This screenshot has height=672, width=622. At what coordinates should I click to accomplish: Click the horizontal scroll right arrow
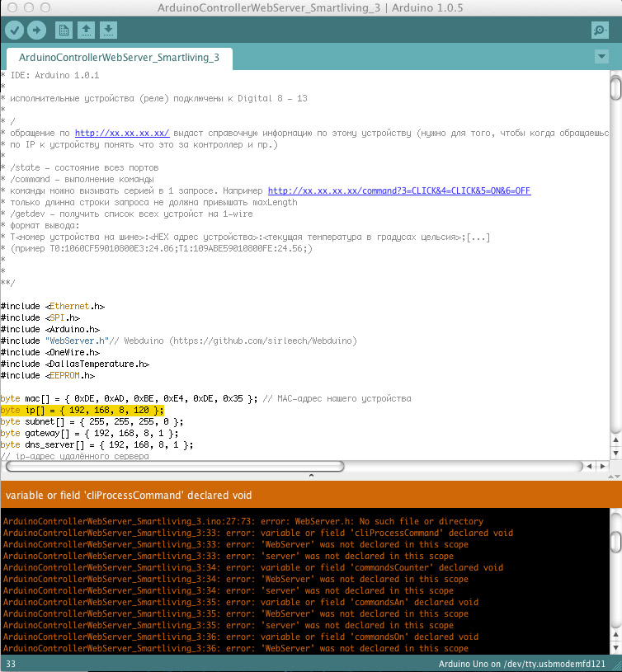(603, 467)
